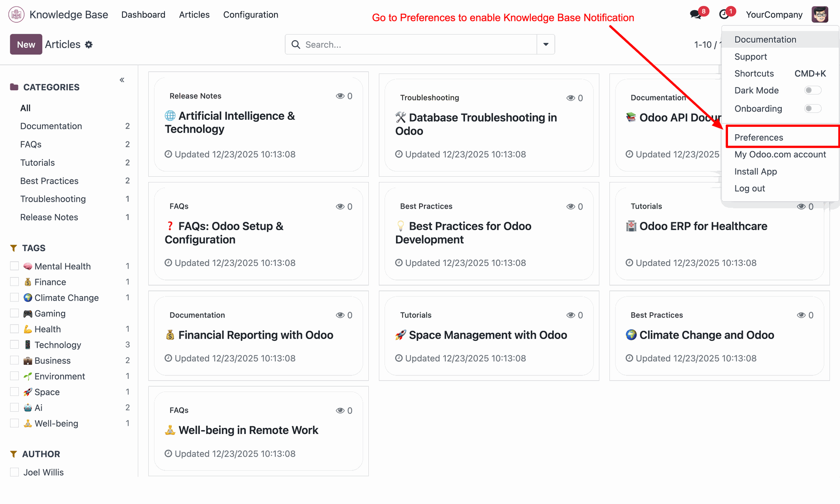840x504 pixels.
Task: Click views eye icon on Artificial Intelligence card
Action: [x=340, y=96]
